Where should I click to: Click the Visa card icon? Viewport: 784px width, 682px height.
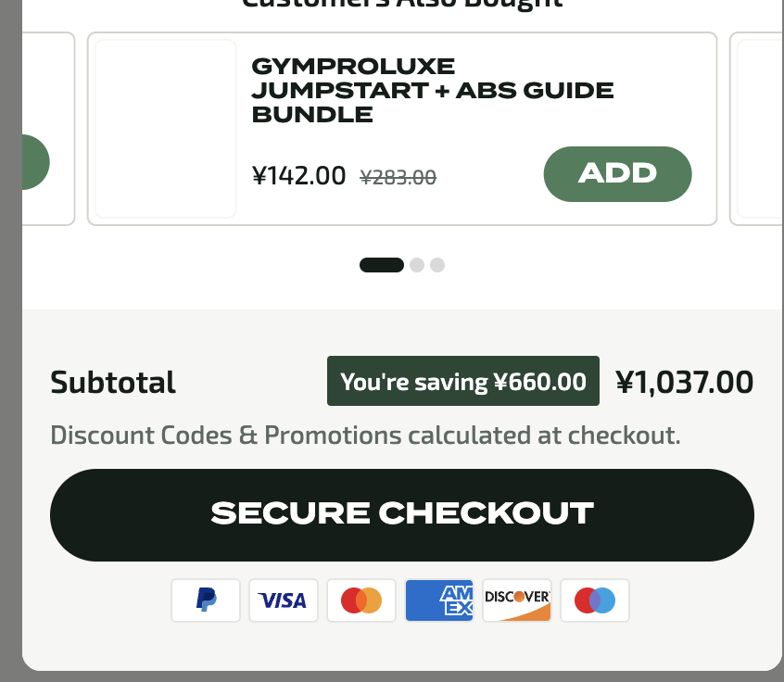pos(284,600)
